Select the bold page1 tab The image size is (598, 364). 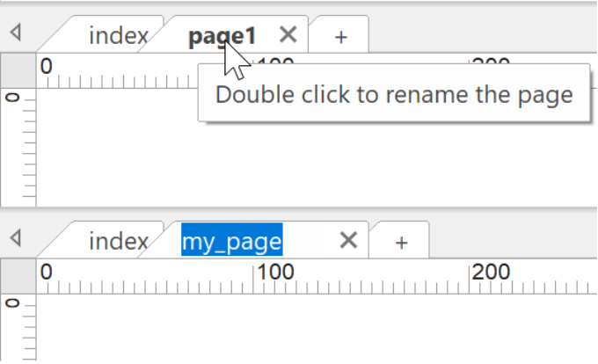point(222,37)
